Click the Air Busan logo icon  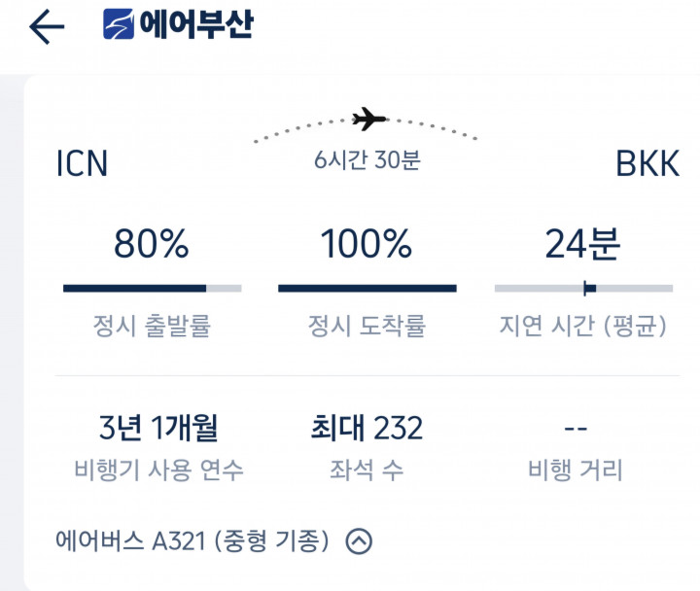(119, 24)
